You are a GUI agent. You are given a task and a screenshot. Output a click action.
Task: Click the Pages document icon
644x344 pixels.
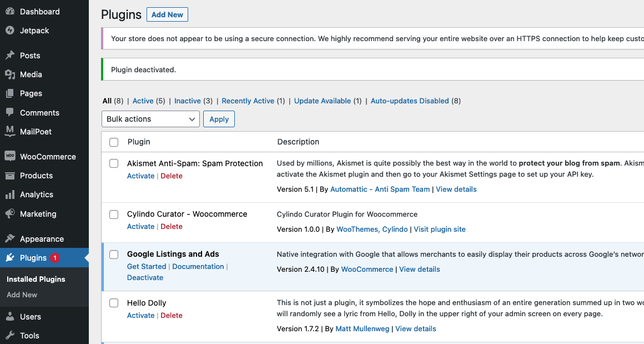tap(10, 93)
